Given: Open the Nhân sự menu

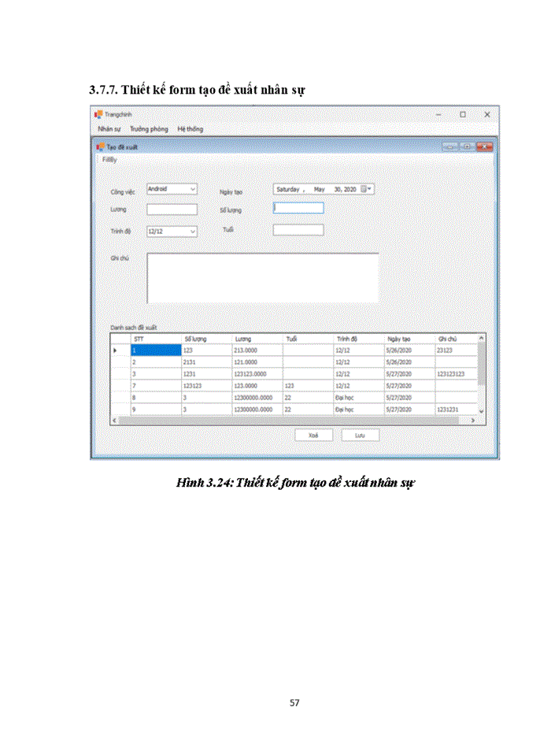Looking at the screenshot, I should 109,129.
